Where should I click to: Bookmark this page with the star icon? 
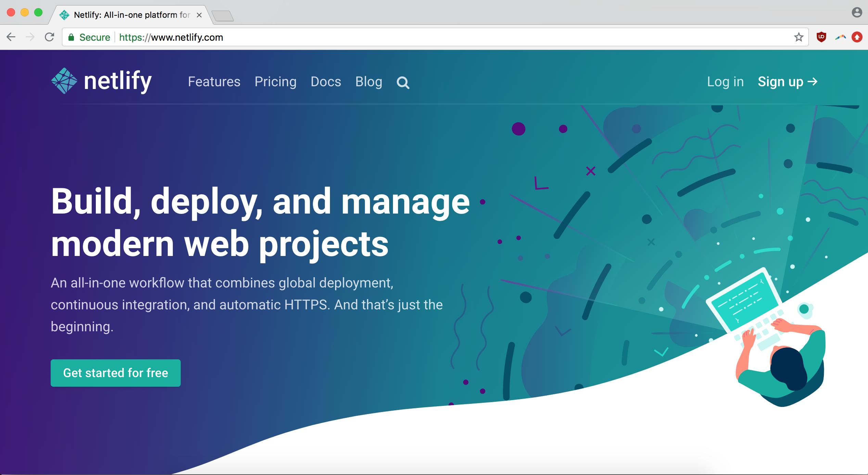[x=799, y=37]
